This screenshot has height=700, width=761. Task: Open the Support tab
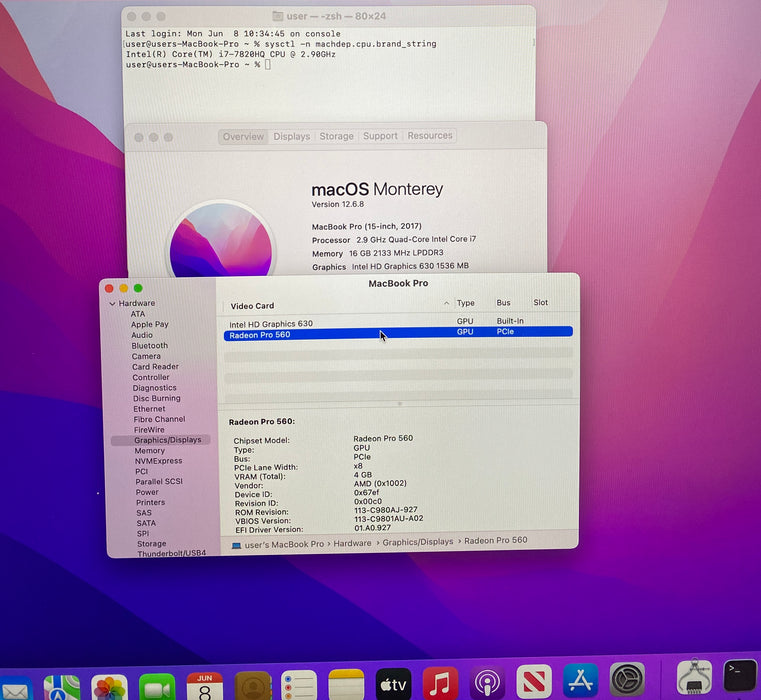[380, 136]
